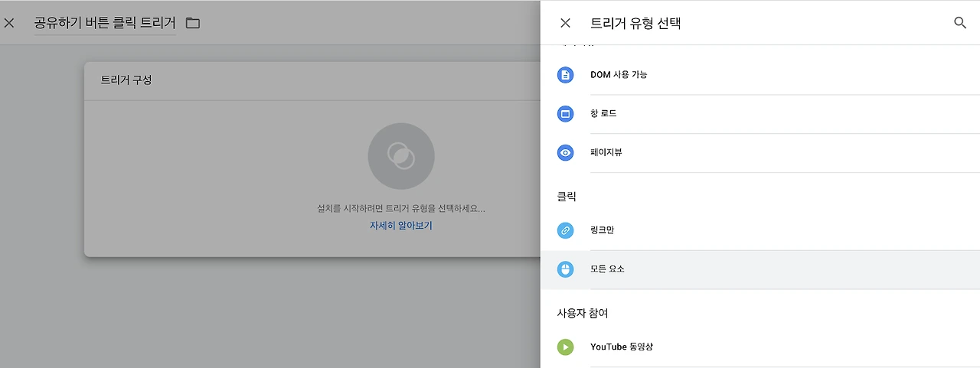Click the DOM 사용 가능 document icon
The height and width of the screenshot is (368, 980).
pos(565,75)
